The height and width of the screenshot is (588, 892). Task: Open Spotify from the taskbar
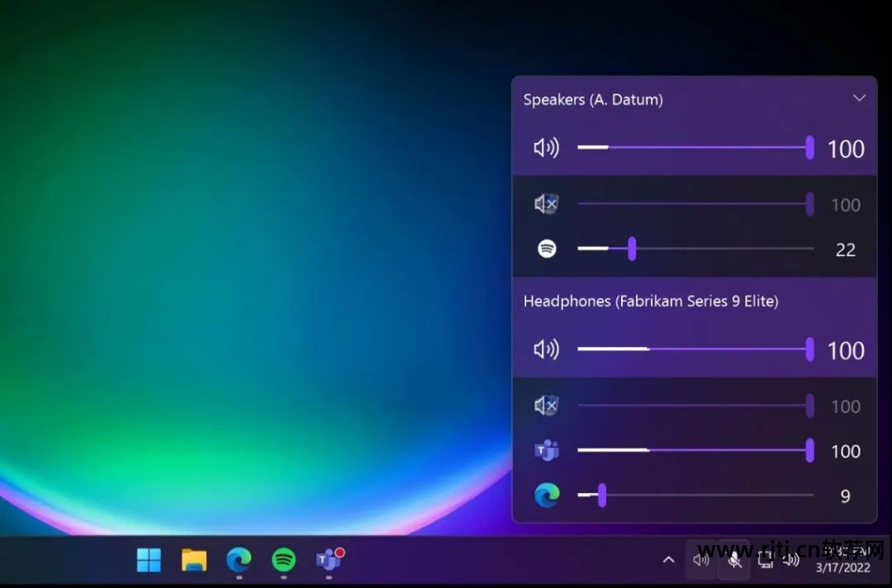[x=284, y=560]
